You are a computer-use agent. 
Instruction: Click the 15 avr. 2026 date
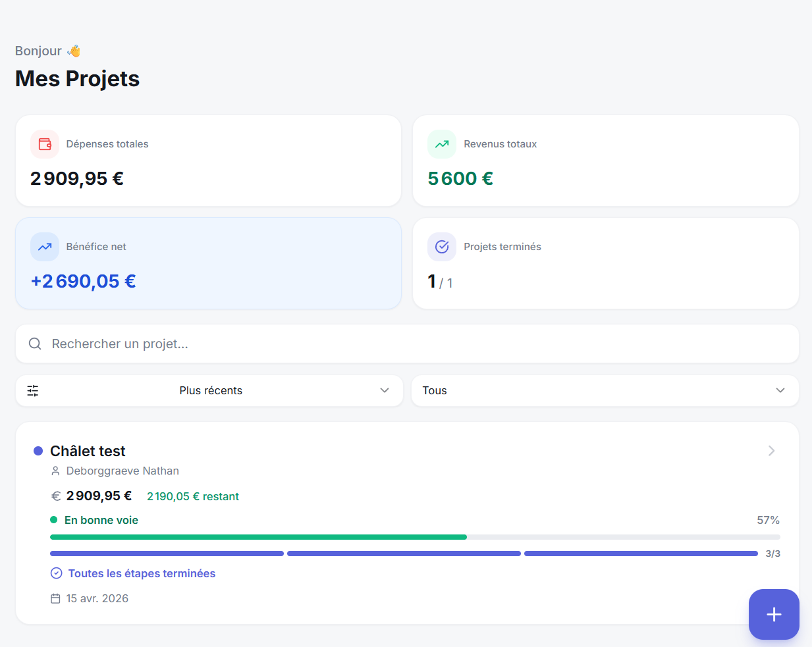click(97, 598)
